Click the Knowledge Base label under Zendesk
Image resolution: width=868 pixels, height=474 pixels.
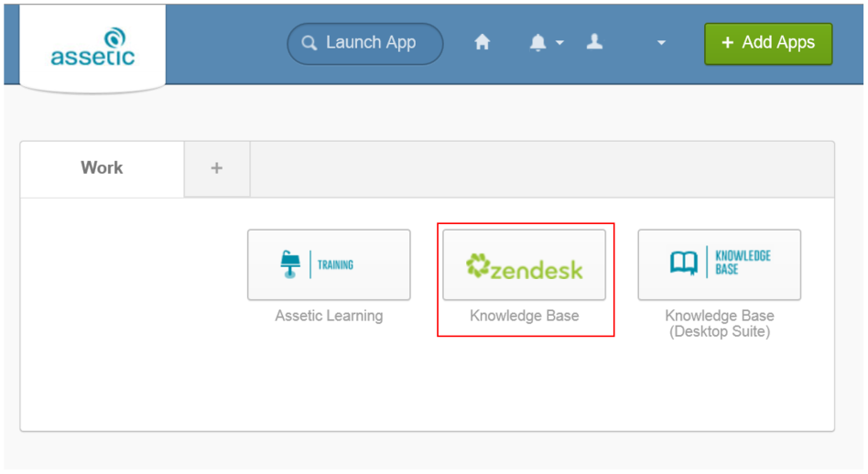524,316
